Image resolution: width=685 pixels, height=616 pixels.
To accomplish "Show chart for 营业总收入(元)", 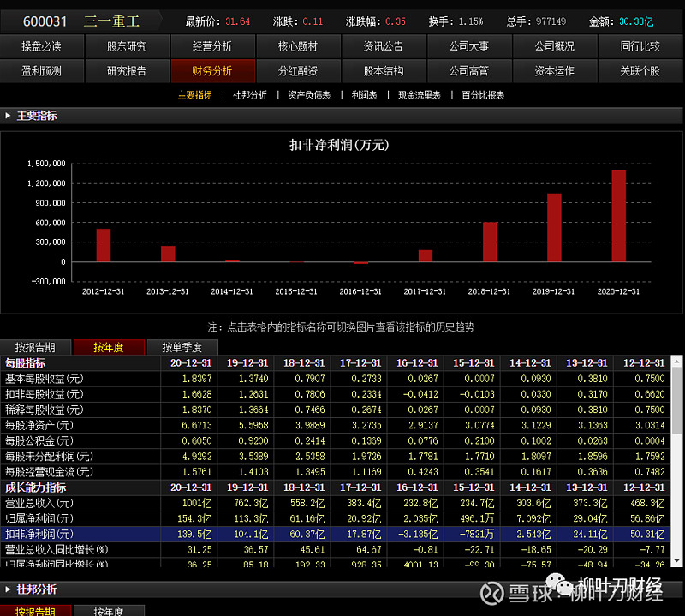I will pos(39,503).
